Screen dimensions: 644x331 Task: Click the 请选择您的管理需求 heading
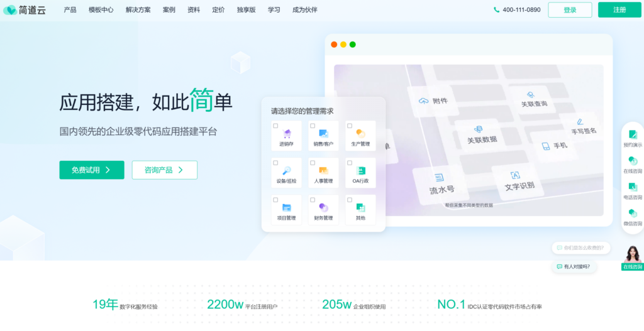tap(303, 111)
